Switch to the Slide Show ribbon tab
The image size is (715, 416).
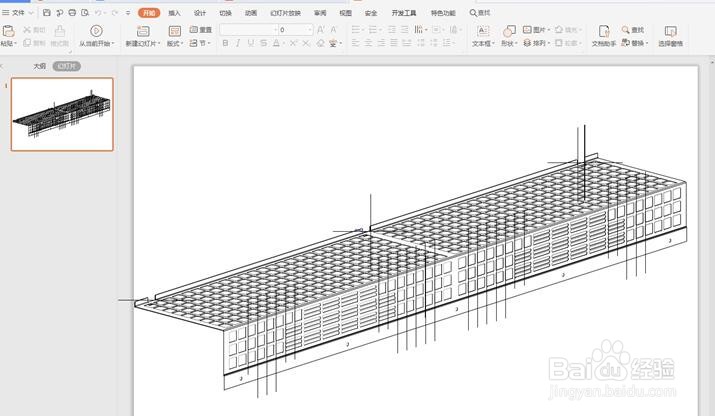click(285, 13)
